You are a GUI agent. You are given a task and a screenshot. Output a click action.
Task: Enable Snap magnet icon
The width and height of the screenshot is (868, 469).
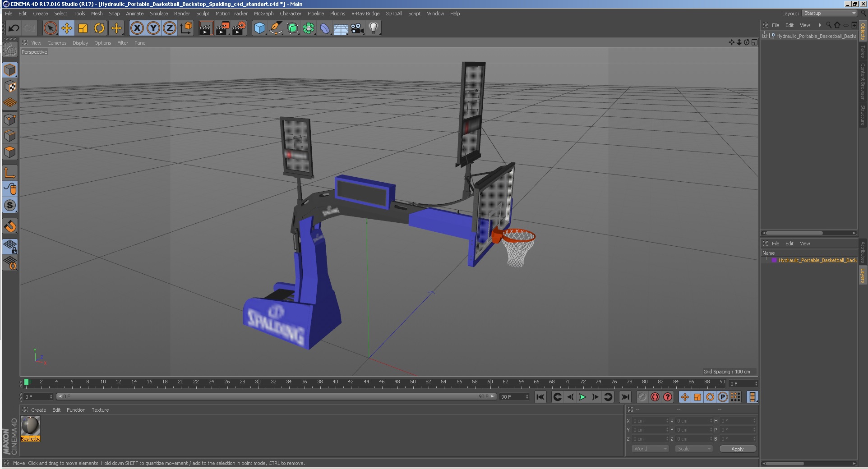10,226
